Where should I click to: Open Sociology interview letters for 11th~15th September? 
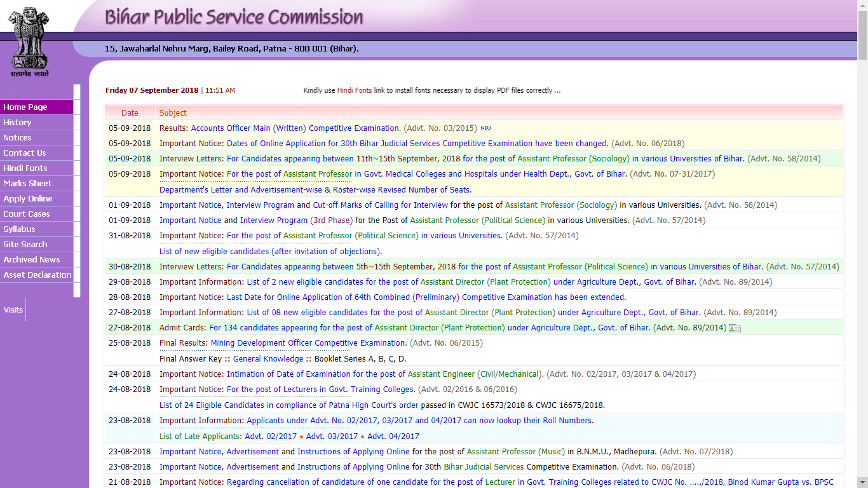(x=485, y=159)
